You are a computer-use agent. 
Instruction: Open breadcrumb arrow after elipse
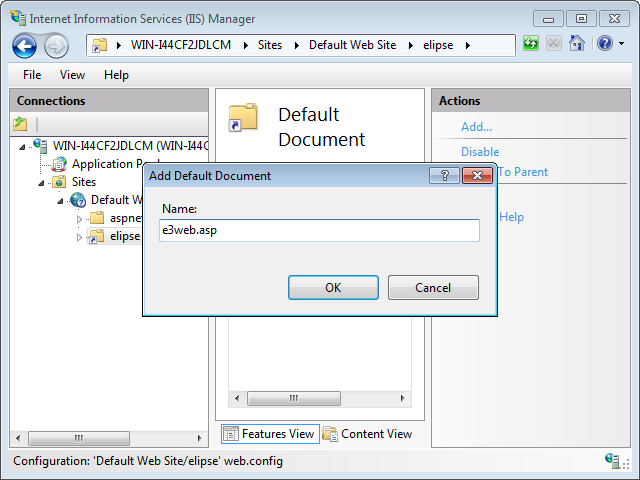468,45
